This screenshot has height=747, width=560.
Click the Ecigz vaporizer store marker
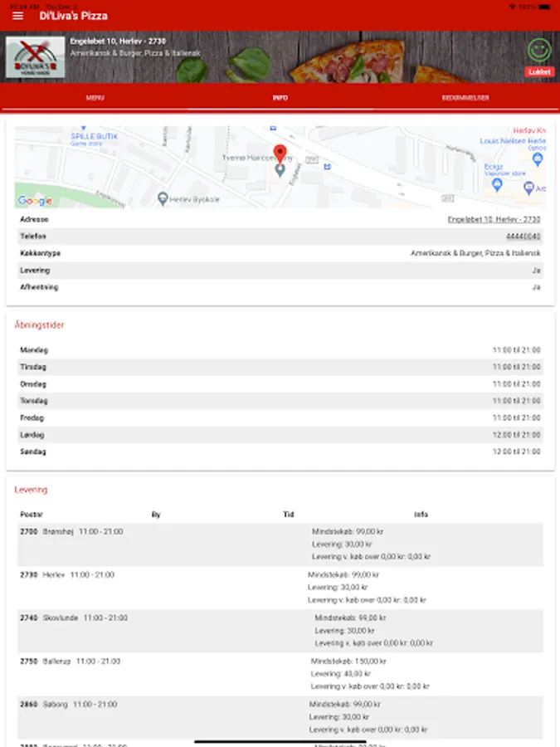[497, 184]
